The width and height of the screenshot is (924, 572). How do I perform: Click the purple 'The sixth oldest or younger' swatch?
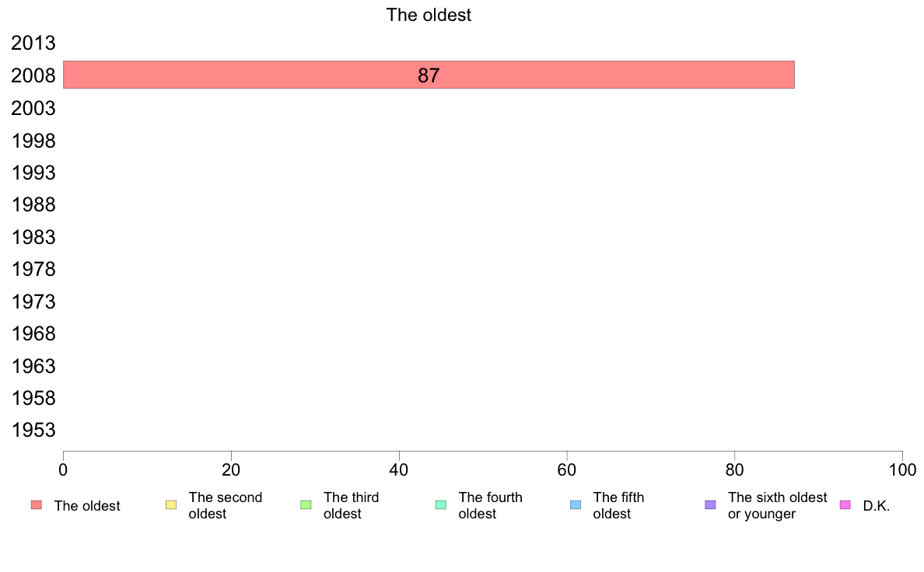click(711, 505)
